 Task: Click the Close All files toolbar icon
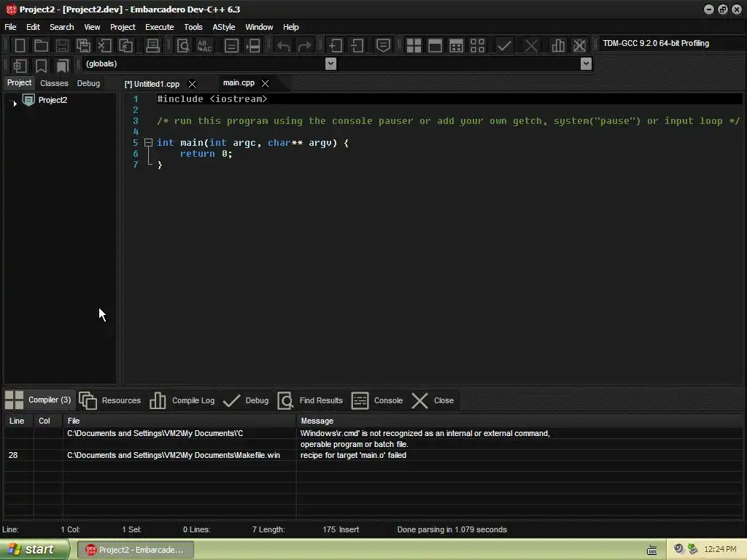[x=125, y=46]
